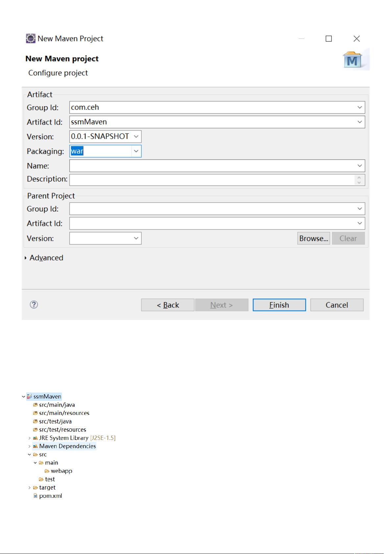Select the ssmMaven project label
This screenshot has width=392, height=554.
tap(47, 397)
